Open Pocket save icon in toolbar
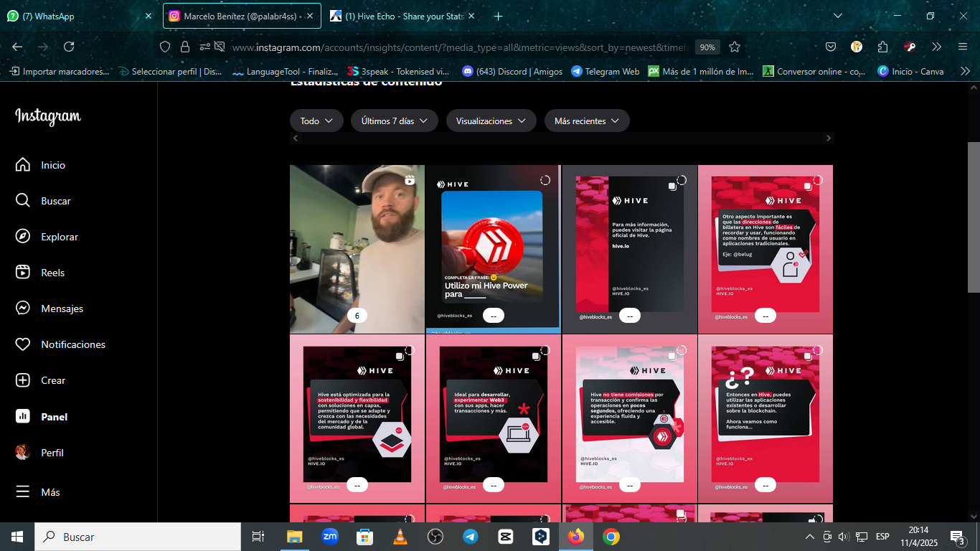The height and width of the screenshot is (551, 980). tap(831, 47)
